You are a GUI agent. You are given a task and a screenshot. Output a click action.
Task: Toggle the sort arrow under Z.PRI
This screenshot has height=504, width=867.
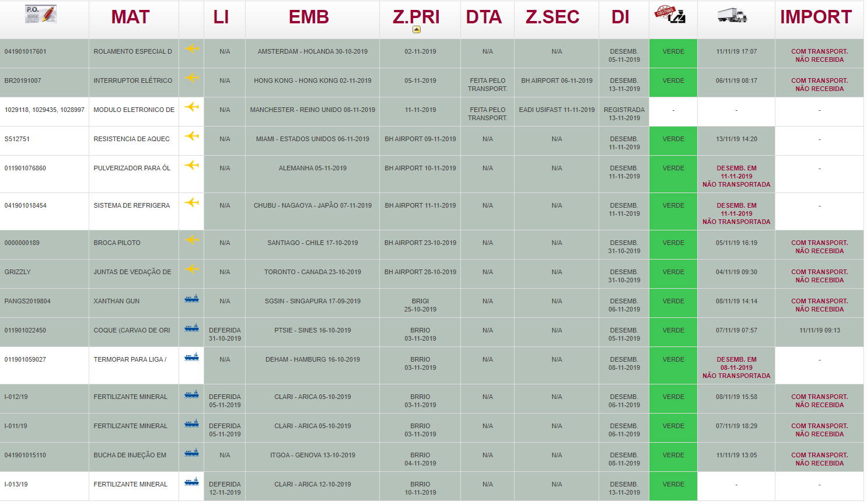pyautogui.click(x=416, y=29)
